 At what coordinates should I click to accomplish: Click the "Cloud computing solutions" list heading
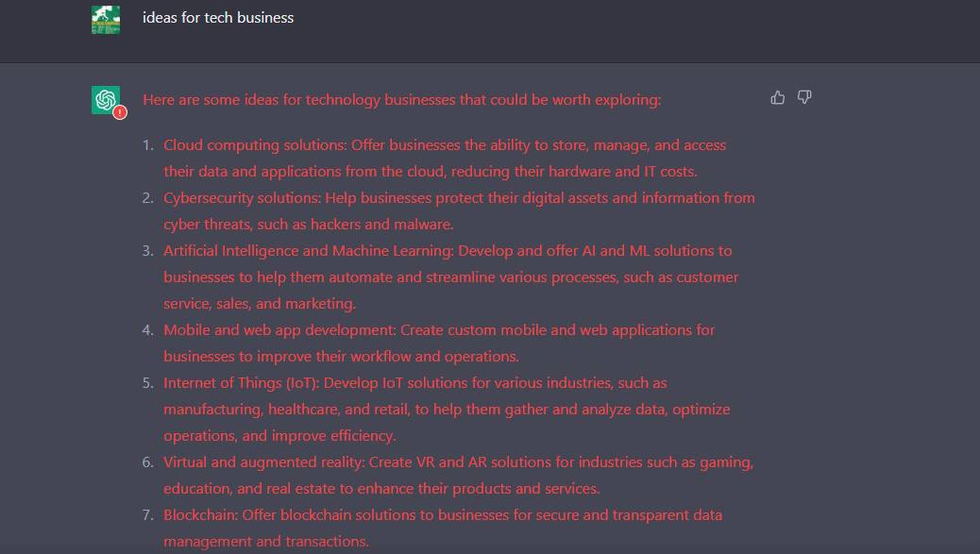tap(255, 145)
